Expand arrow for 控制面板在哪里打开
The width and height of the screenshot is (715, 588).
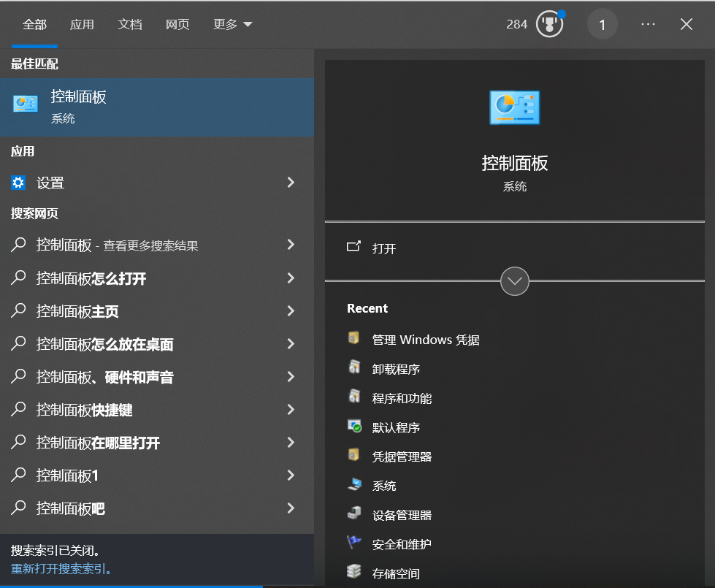click(291, 442)
